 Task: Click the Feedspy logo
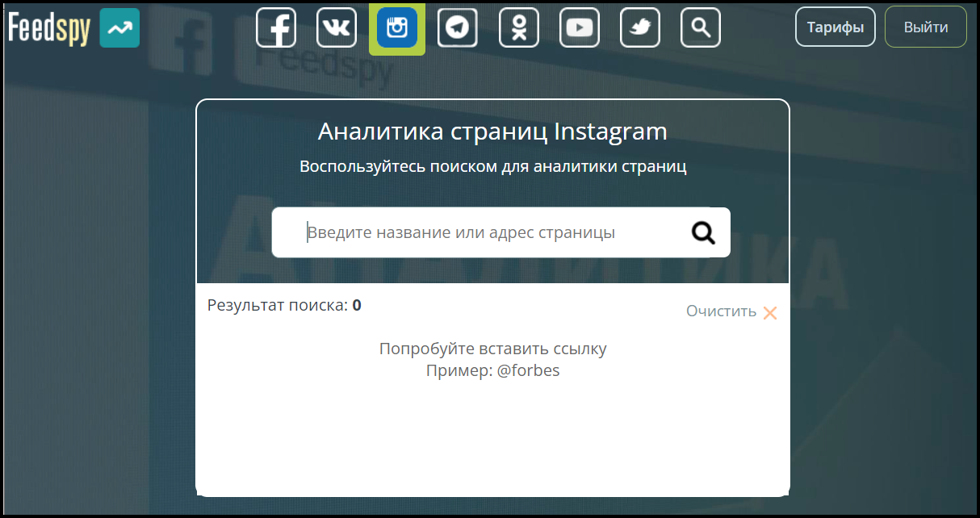click(73, 28)
